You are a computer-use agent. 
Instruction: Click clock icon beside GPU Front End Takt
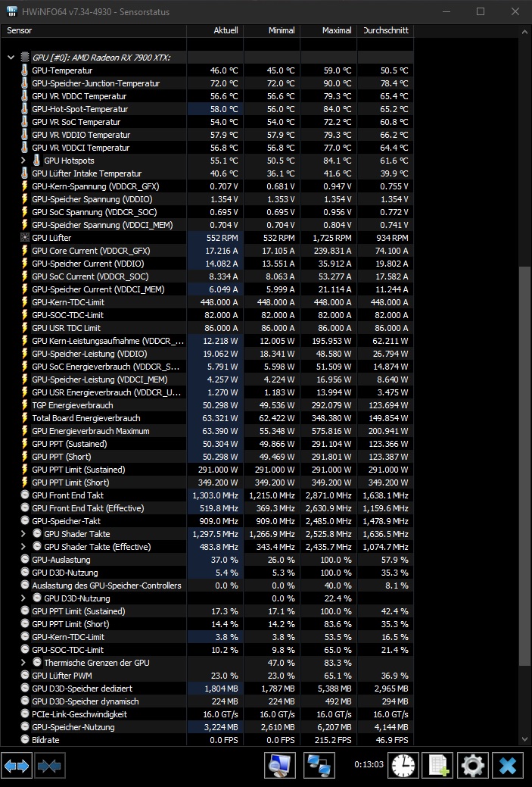[24, 495]
